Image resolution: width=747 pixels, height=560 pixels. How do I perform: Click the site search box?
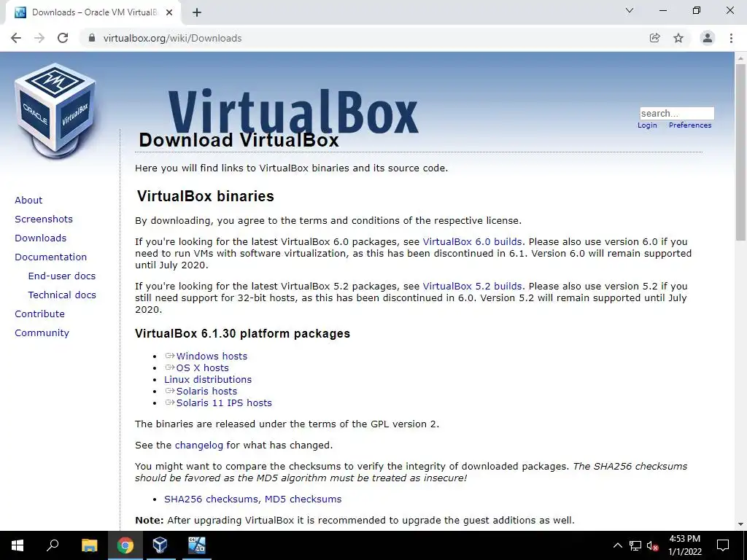pos(676,113)
